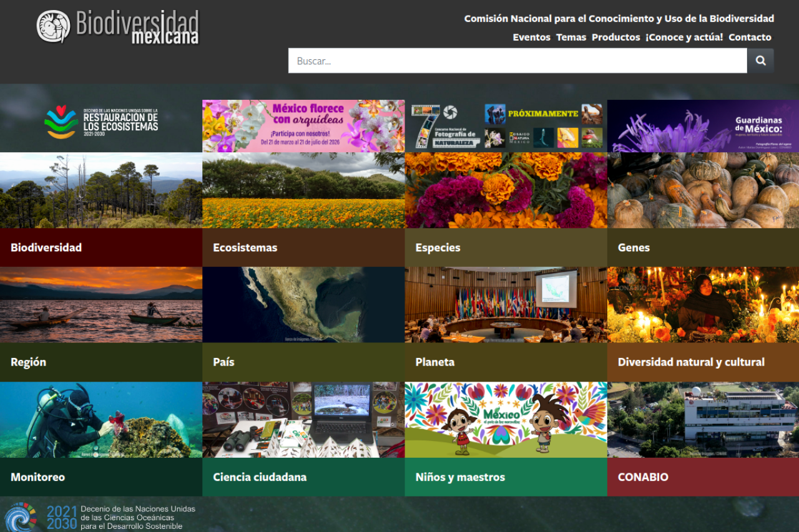799x532 pixels.
Task: Open the País satellite map tile
Action: tap(303, 305)
